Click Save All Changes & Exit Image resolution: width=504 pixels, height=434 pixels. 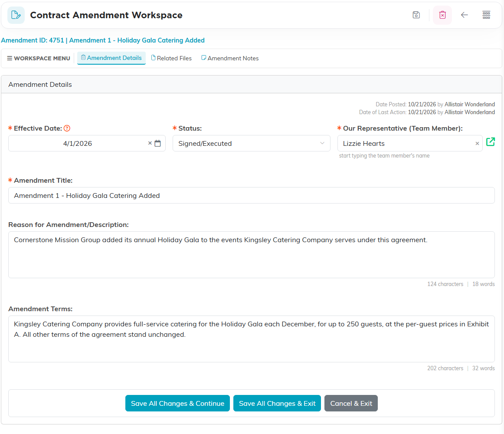pyautogui.click(x=277, y=403)
